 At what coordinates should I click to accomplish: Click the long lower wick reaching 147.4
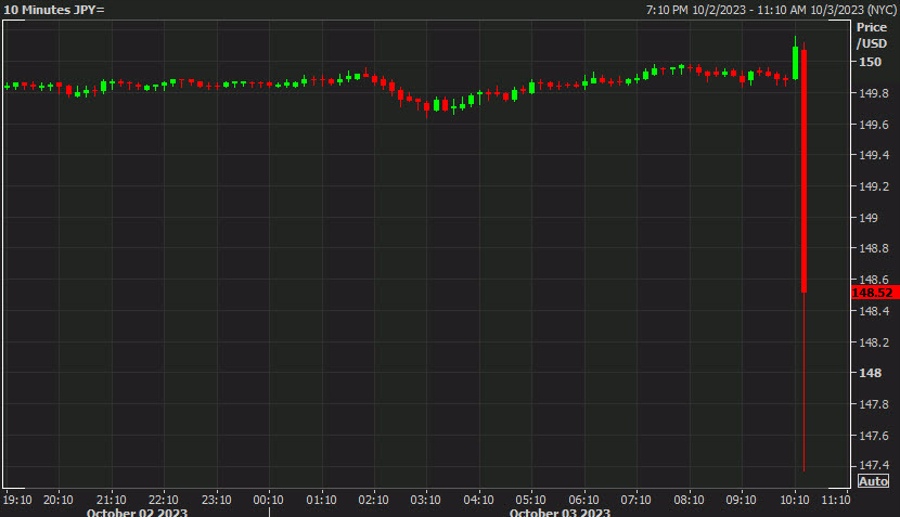coord(804,382)
